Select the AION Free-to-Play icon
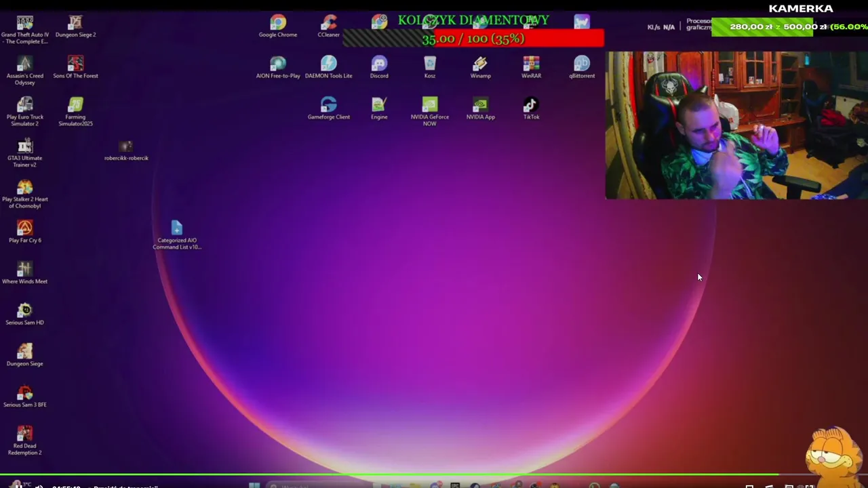Screen dimensions: 868x488 pyautogui.click(x=278, y=68)
